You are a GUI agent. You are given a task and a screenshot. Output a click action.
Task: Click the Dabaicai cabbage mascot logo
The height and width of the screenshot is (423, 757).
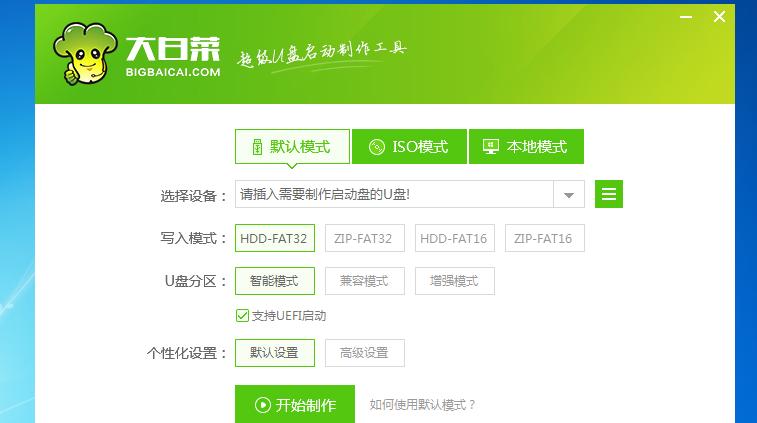click(x=85, y=53)
